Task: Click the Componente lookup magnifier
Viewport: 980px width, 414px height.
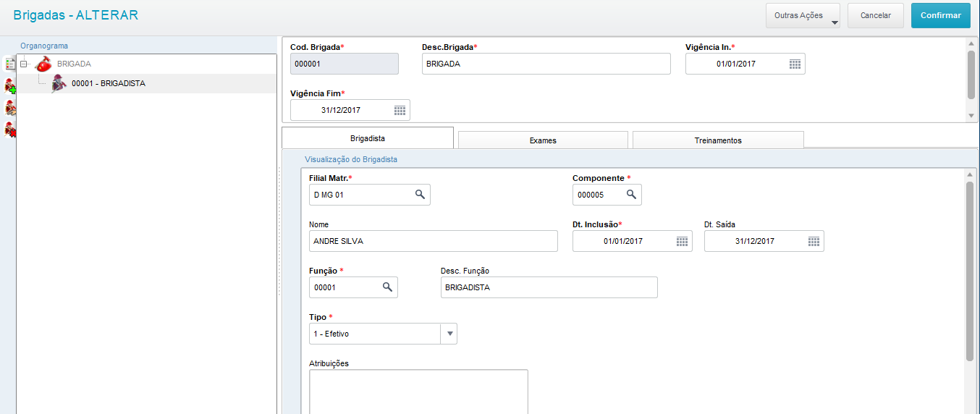Action: [x=631, y=195]
